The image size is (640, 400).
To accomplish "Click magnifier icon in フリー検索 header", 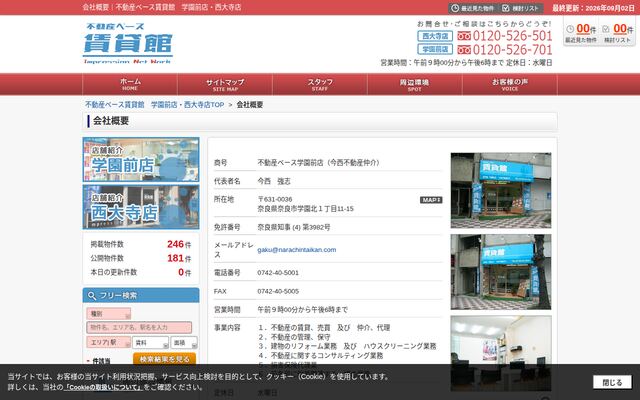I will [x=92, y=296].
